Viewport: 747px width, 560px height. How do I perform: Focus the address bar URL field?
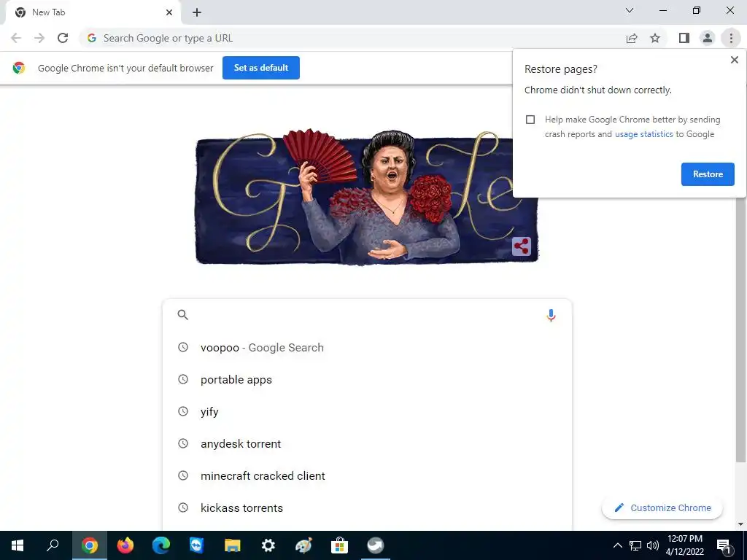click(x=352, y=38)
